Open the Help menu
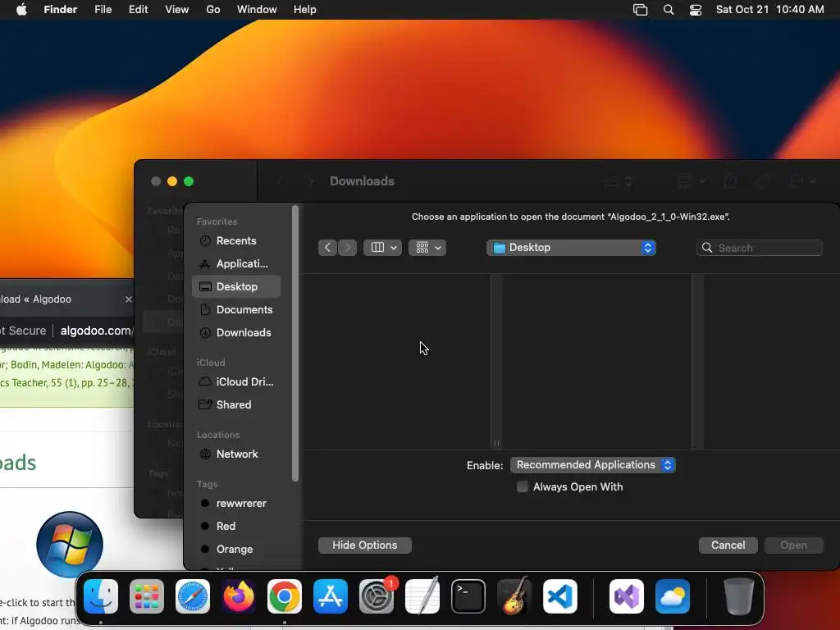The width and height of the screenshot is (840, 630). tap(305, 10)
